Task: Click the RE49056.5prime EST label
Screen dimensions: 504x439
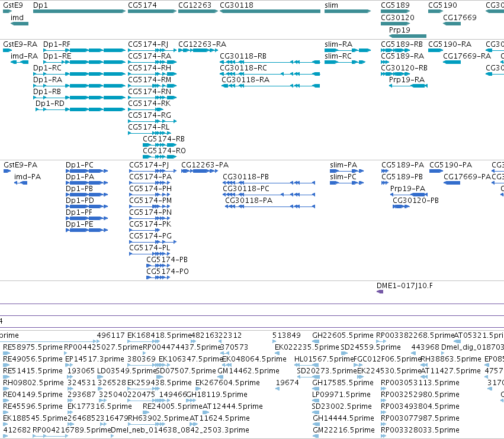Action: (x=33, y=359)
